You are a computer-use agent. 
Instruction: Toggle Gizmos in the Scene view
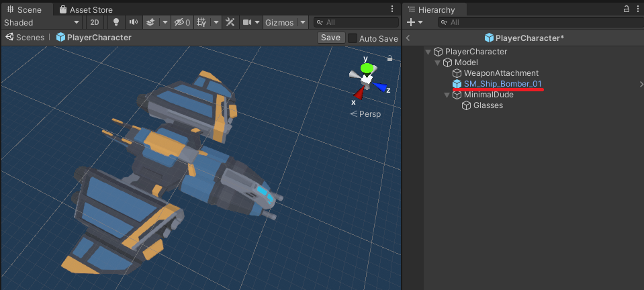click(279, 22)
